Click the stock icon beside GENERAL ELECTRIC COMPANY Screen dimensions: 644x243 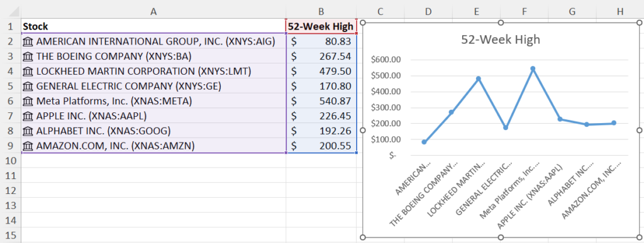click(28, 86)
